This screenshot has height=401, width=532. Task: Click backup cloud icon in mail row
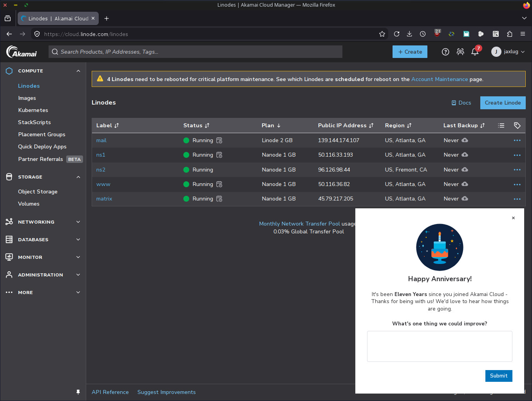point(465,140)
